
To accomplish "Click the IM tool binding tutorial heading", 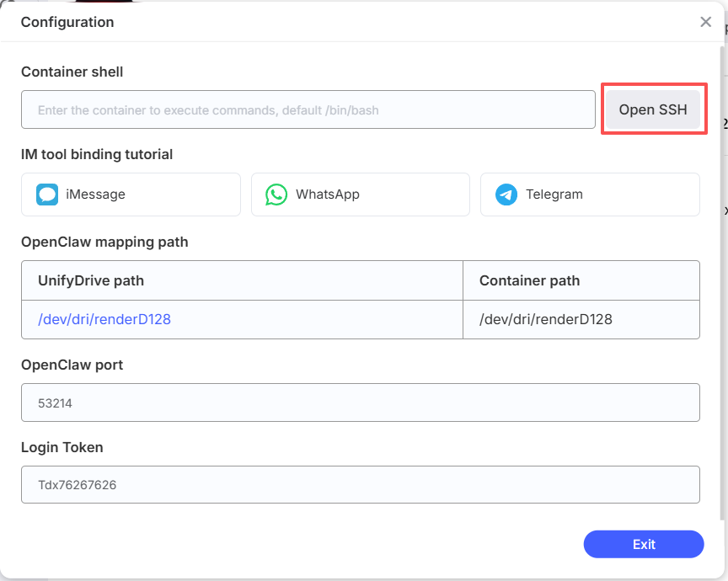I will point(97,154).
